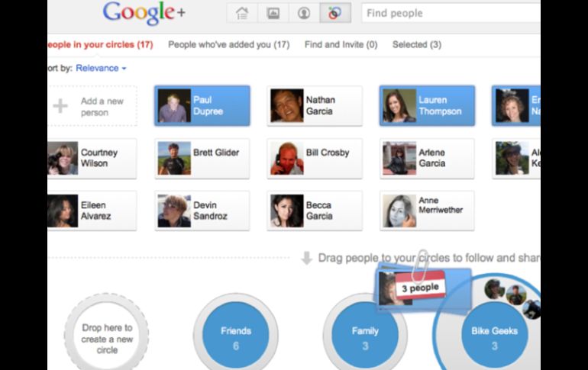Switch to Find and Invite tab
Image resolution: width=588 pixels, height=370 pixels.
[341, 44]
